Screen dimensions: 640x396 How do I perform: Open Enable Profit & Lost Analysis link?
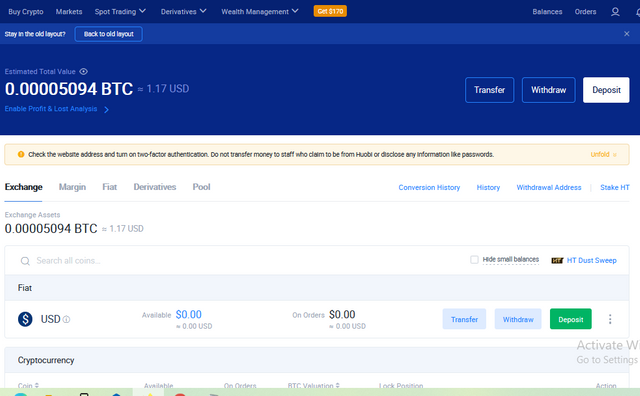[51, 109]
